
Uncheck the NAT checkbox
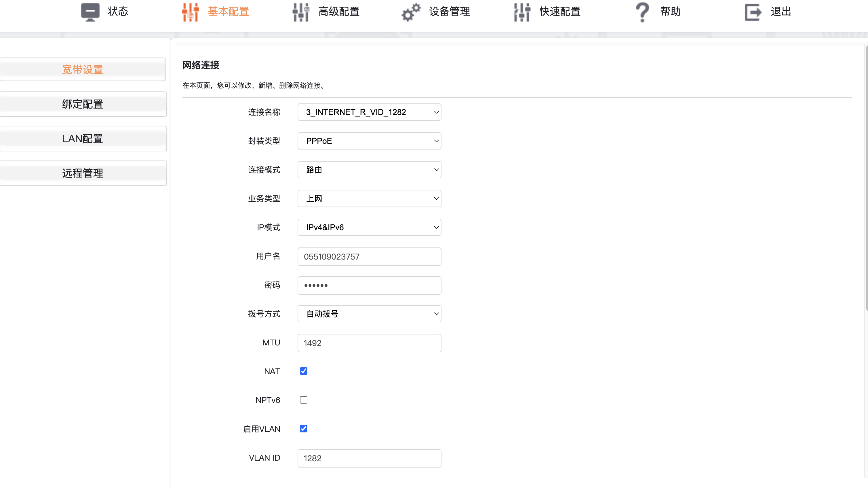304,371
